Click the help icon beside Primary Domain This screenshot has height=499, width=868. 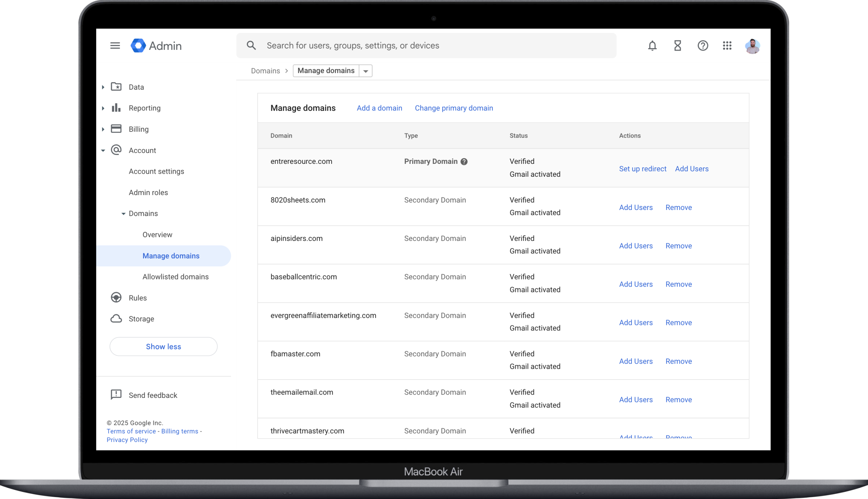click(x=465, y=161)
